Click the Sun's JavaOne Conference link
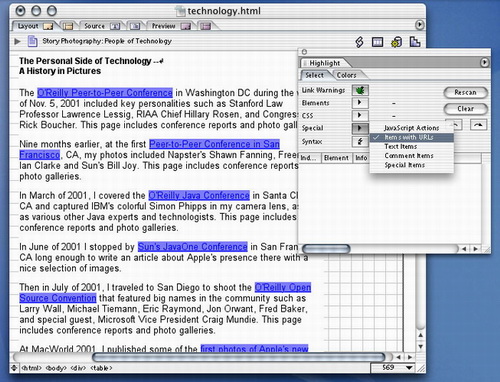The height and width of the screenshot is (382, 500). pyautogui.click(x=193, y=247)
